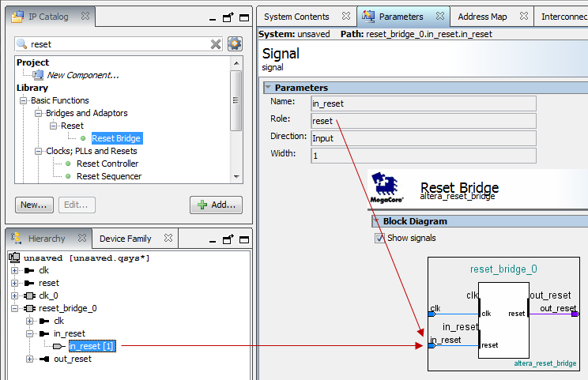Collapse the Block Diagram section
Image resolution: width=588 pixels, height=380 pixels.
point(376,220)
